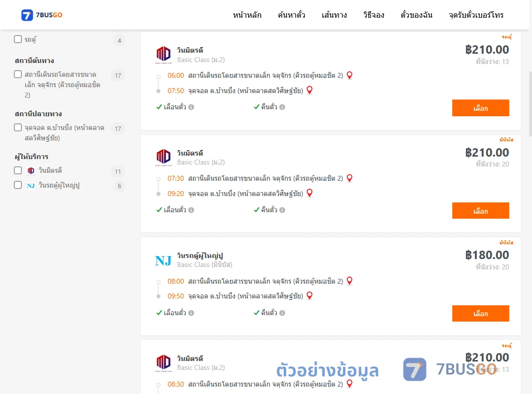Click count 11 beside วินมิตรดี filter
The image size is (532, 394).
tap(118, 171)
